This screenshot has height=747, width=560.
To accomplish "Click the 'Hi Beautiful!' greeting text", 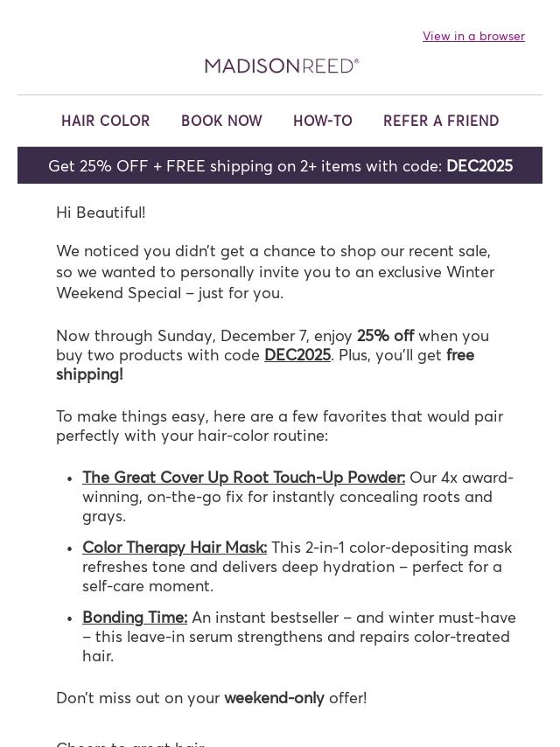I will tap(101, 213).
